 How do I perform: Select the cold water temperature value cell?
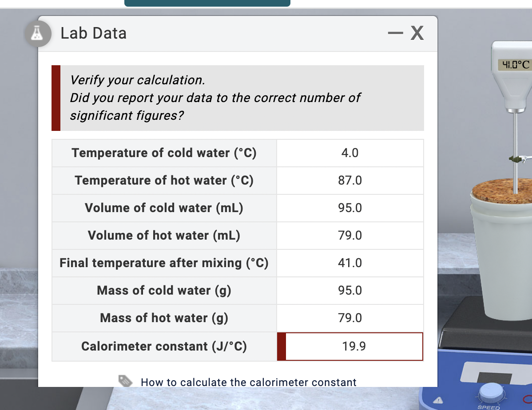(x=350, y=153)
